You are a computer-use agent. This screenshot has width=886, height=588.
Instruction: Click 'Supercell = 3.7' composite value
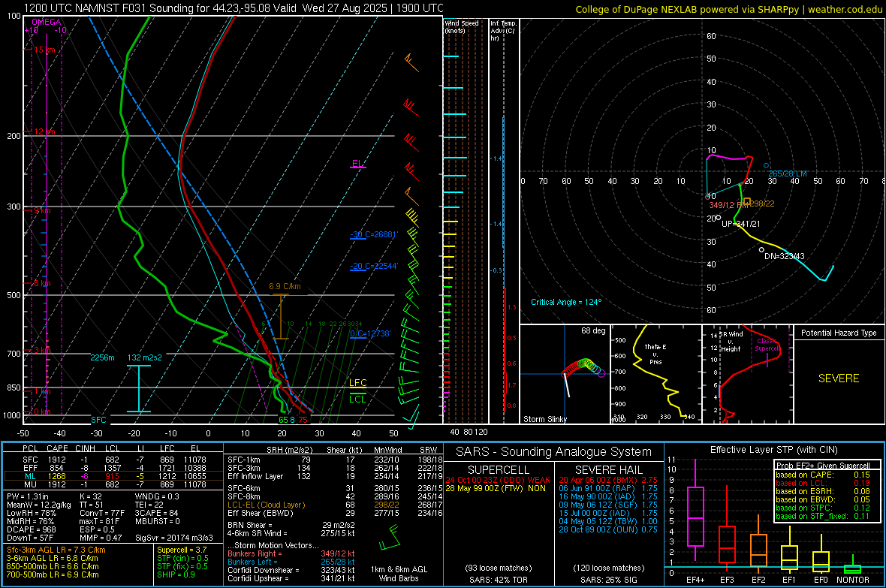[182, 550]
